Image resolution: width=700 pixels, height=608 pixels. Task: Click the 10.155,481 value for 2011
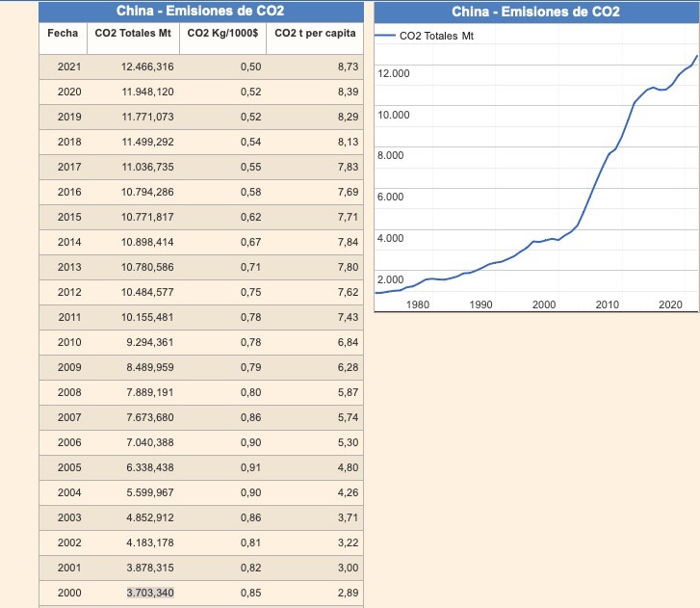click(147, 317)
